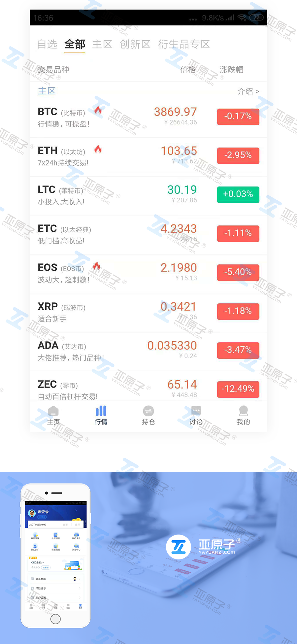This screenshot has height=644, width=297.
Task: Select the 衍生品专区 tab
Action: click(x=184, y=44)
